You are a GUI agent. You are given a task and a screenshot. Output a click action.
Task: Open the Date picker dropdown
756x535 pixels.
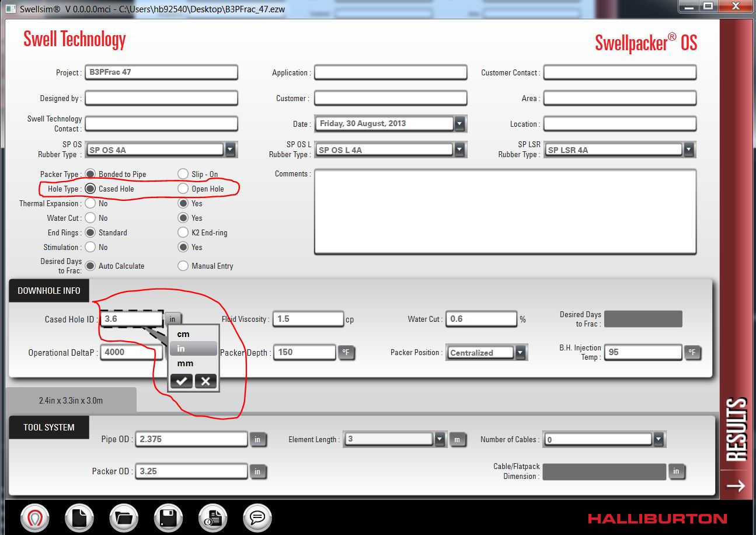click(460, 124)
